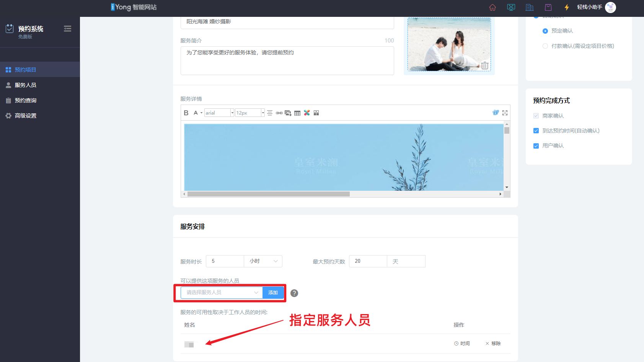Screen dimensions: 644x362
Task: Click the four-squares grid icon in editor toolbar
Action: (316, 113)
